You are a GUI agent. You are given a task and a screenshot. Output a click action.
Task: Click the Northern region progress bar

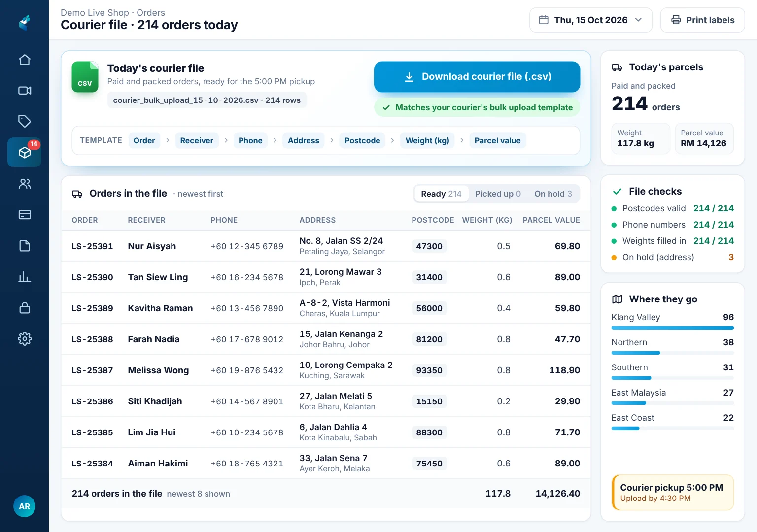(x=673, y=353)
